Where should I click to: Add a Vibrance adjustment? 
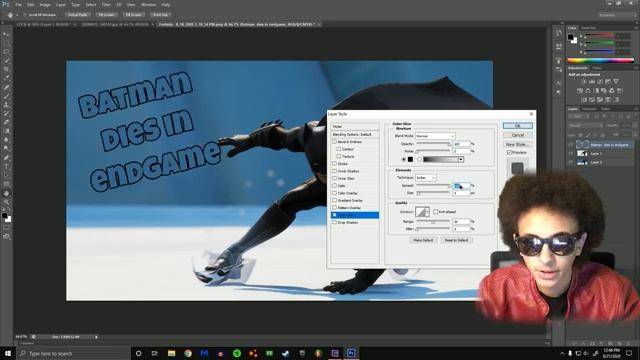click(616, 82)
